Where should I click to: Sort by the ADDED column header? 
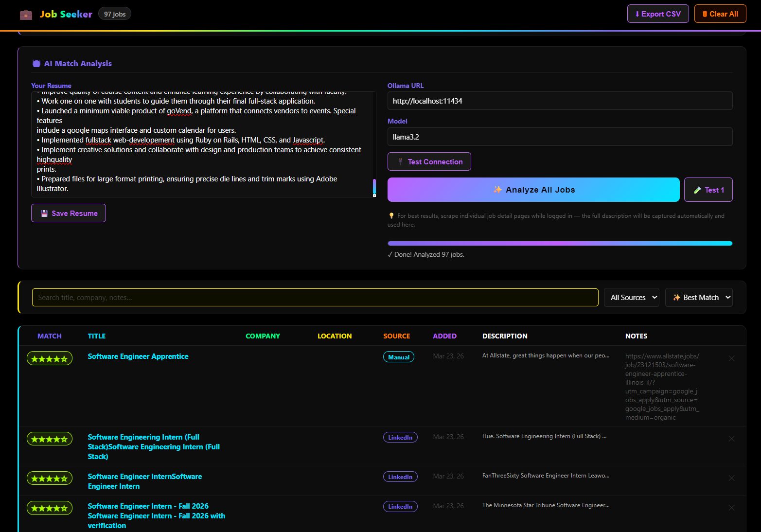point(444,336)
